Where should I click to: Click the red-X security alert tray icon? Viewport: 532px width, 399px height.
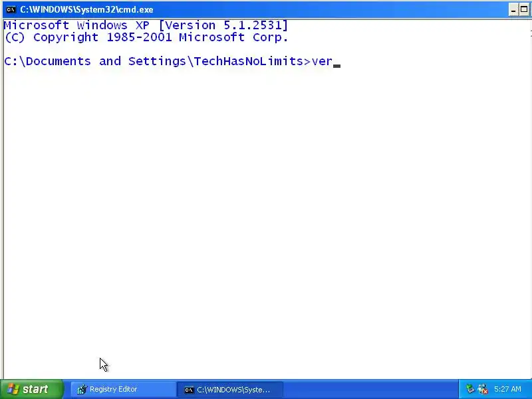[483, 389]
